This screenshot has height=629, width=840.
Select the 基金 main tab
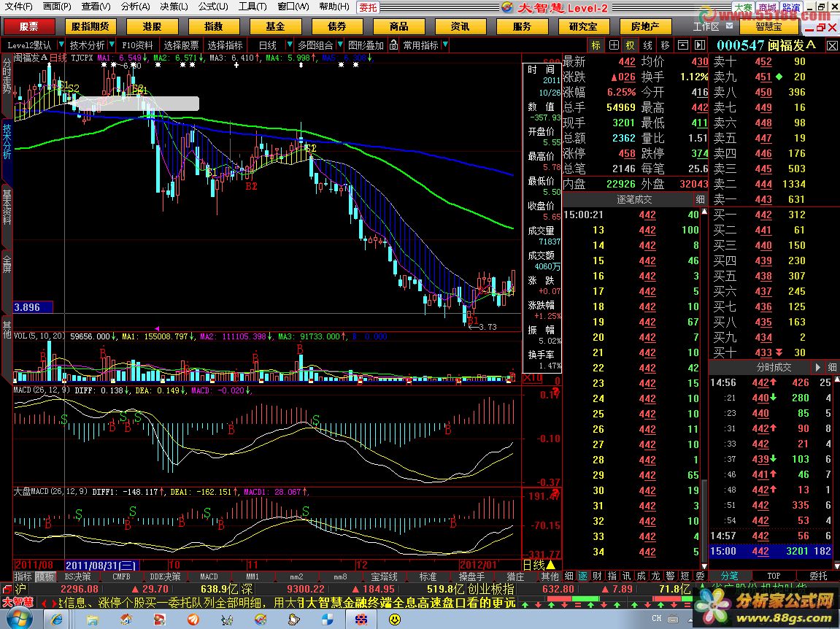tap(275, 26)
